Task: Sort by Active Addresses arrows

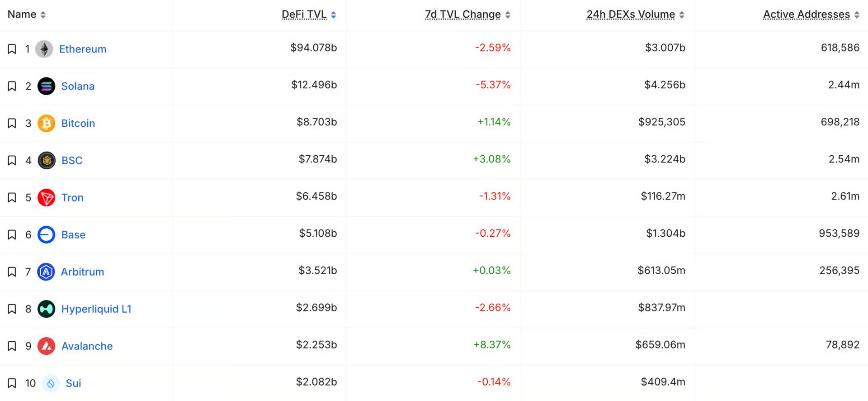Action: [857, 15]
